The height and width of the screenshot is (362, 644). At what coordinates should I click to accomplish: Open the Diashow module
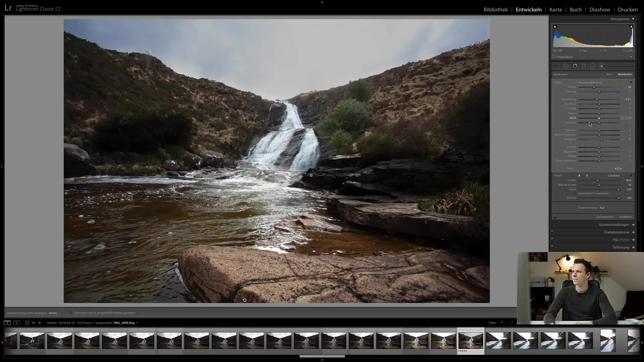coord(600,9)
